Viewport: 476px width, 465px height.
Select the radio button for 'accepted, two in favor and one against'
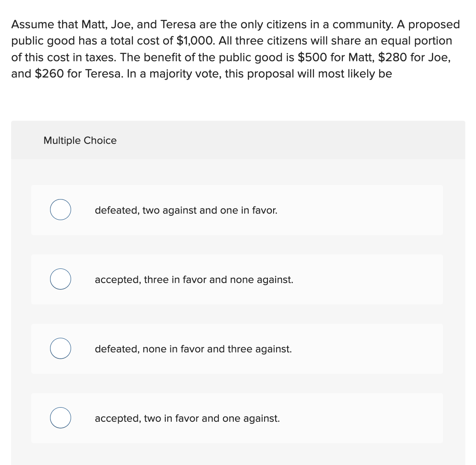point(60,417)
